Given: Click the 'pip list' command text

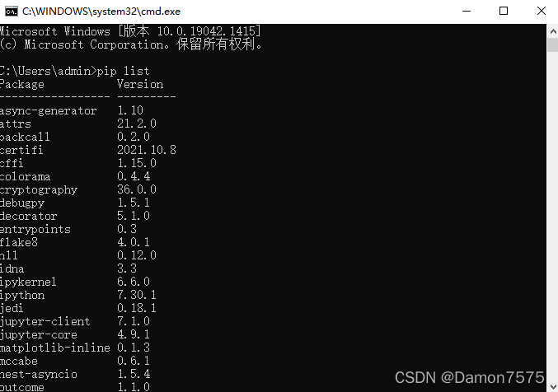Looking at the screenshot, I should (123, 71).
